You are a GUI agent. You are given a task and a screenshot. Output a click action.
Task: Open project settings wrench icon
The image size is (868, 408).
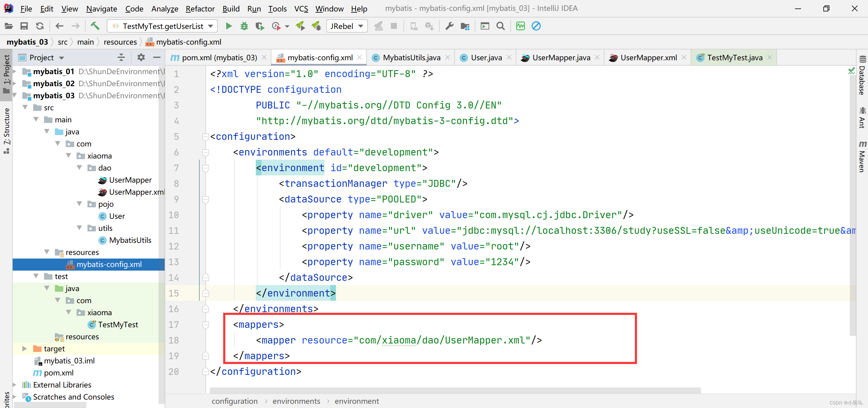click(449, 26)
